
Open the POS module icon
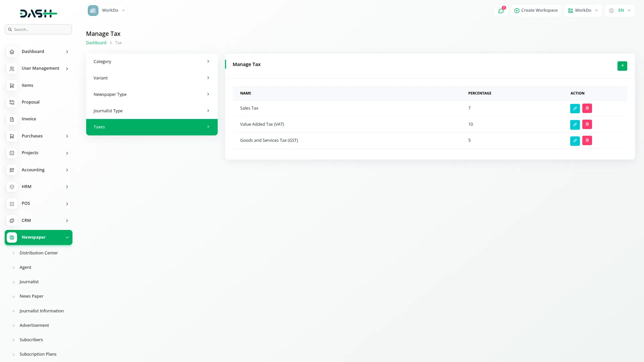[x=12, y=204]
